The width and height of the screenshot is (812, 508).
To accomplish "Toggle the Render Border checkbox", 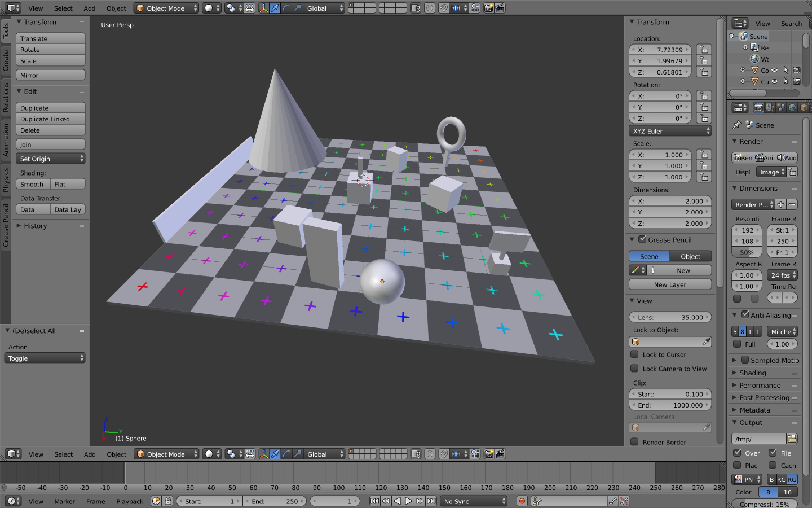I will (635, 442).
